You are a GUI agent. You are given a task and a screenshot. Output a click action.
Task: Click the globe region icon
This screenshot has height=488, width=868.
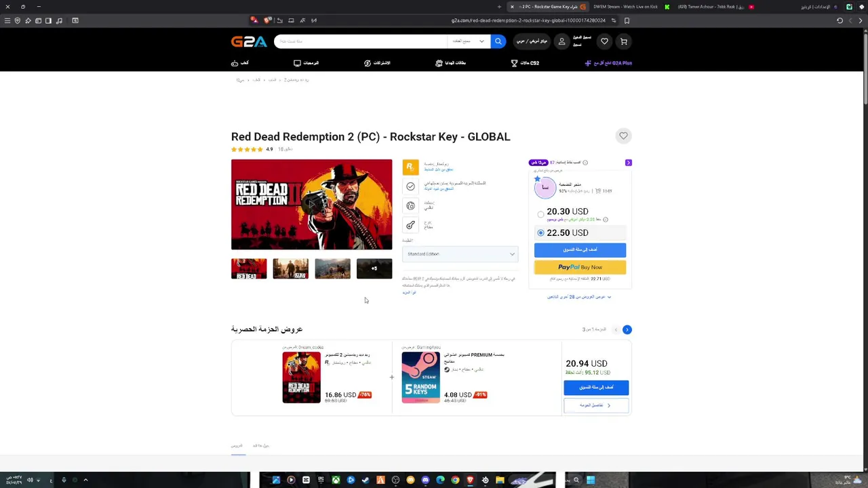pyautogui.click(x=410, y=205)
